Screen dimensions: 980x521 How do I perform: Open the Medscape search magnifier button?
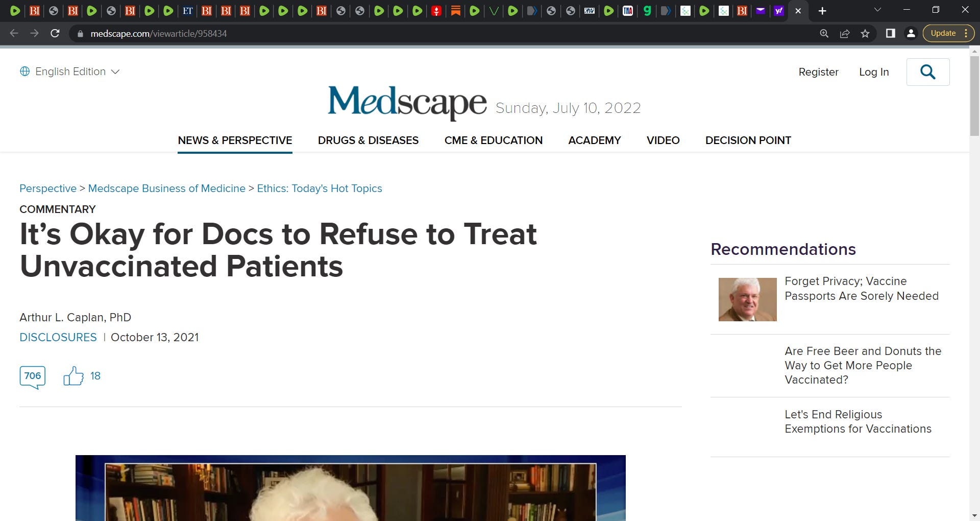point(927,72)
